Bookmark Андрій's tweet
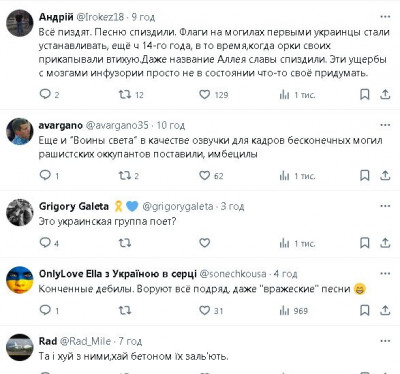 point(365,94)
